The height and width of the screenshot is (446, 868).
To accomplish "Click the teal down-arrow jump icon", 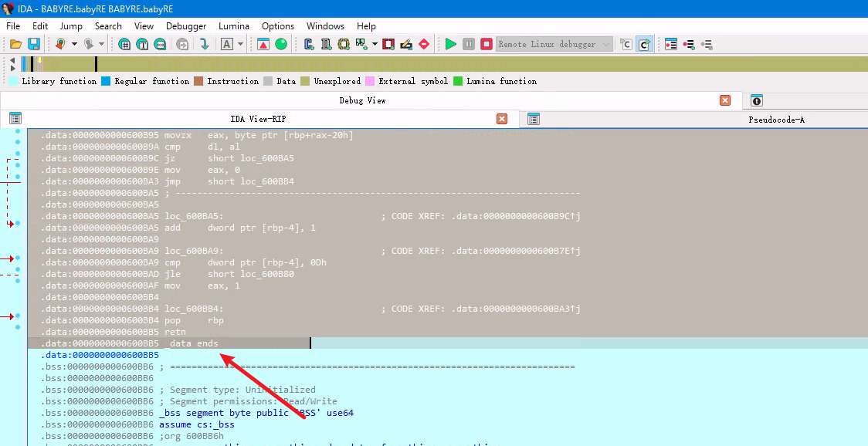I will 204,44.
